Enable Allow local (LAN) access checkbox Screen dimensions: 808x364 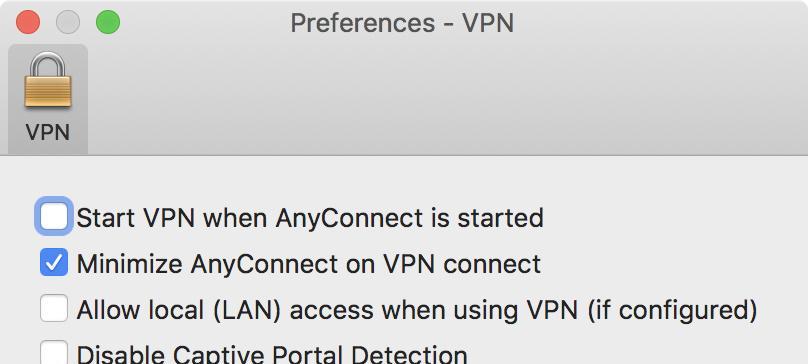[x=54, y=308]
